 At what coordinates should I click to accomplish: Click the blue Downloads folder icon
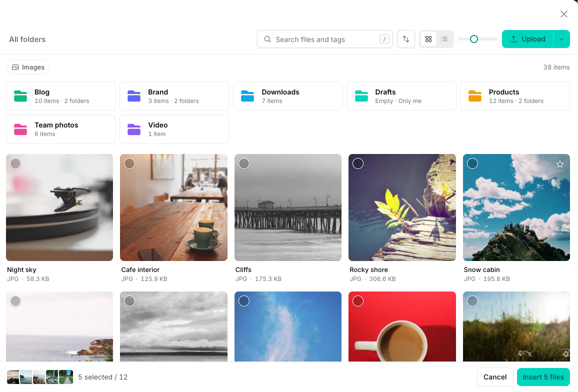click(247, 96)
